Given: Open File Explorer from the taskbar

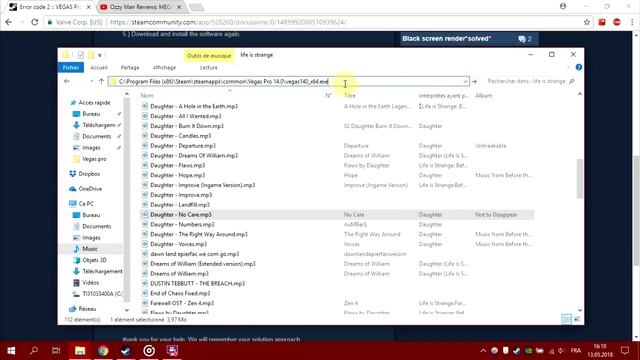Looking at the screenshot, I should (80, 351).
